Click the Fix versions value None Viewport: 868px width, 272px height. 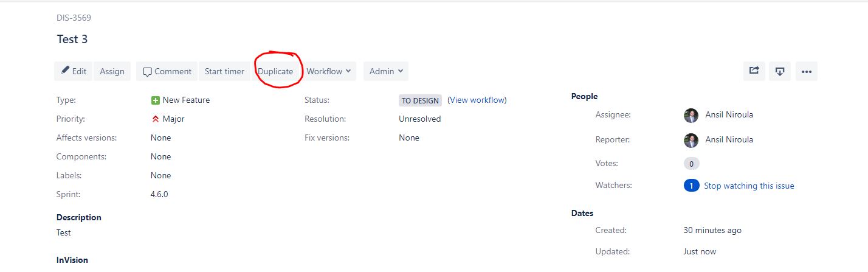[x=409, y=138]
